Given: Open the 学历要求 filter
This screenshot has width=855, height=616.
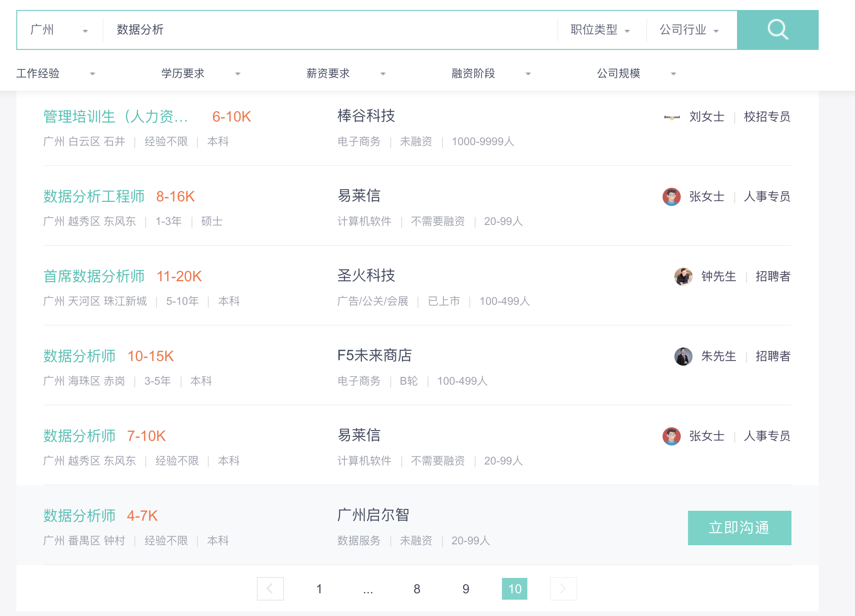Looking at the screenshot, I should 201,73.
